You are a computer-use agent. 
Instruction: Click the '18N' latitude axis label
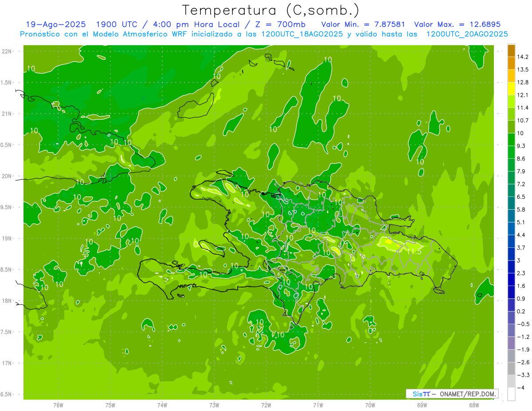6,301
